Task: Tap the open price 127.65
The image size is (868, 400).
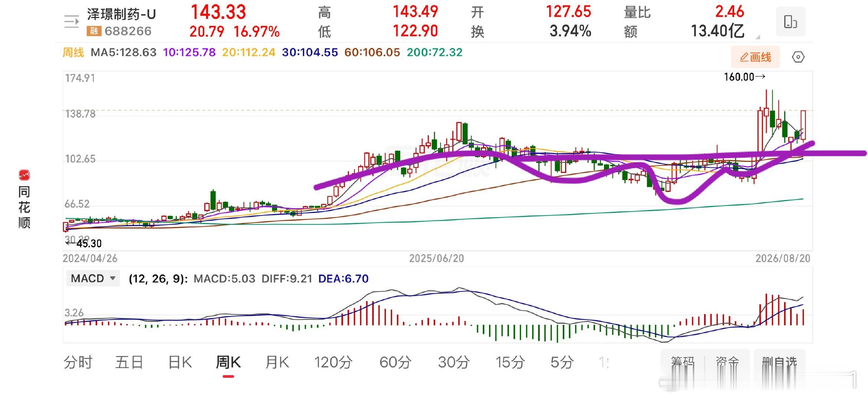Action: point(568,12)
